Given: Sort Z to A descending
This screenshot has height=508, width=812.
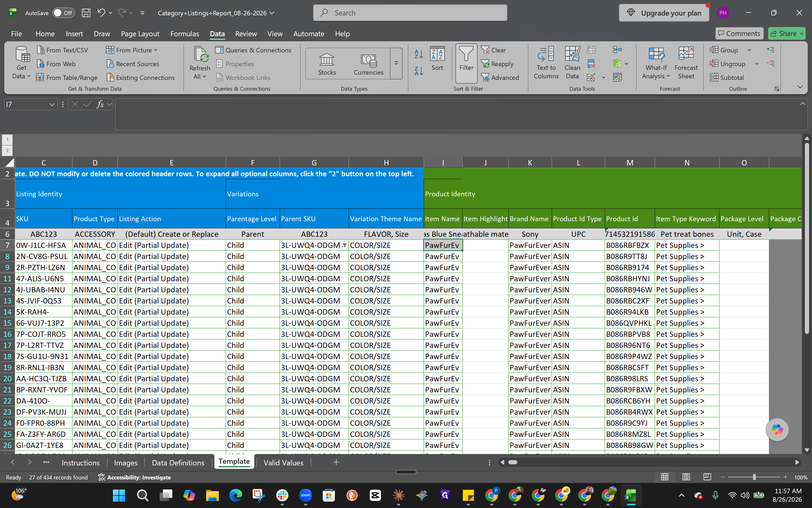Looking at the screenshot, I should click(x=419, y=71).
